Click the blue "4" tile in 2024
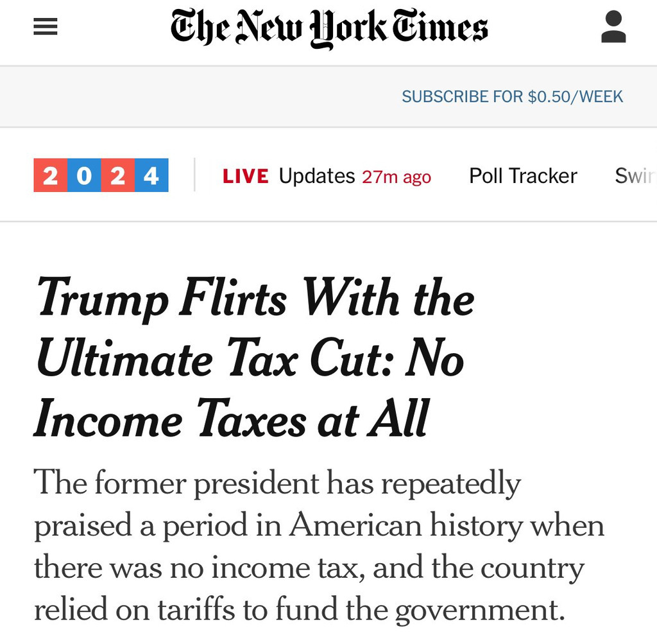The width and height of the screenshot is (657, 644). (x=151, y=175)
